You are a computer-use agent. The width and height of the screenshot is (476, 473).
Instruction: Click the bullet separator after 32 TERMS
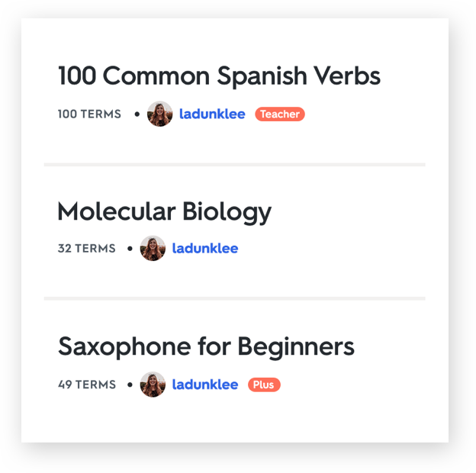(x=130, y=249)
